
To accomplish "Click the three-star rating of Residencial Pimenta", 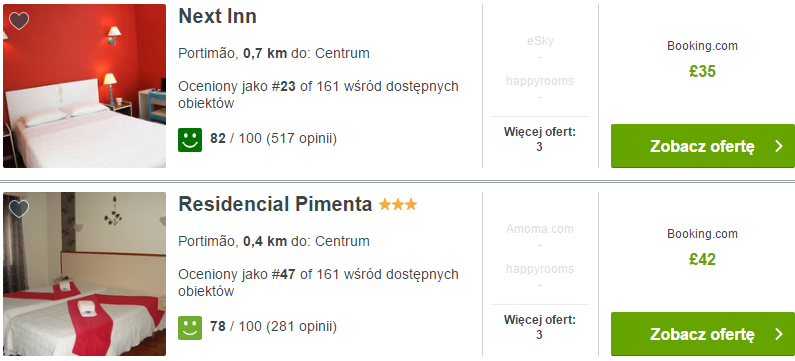I will [398, 205].
